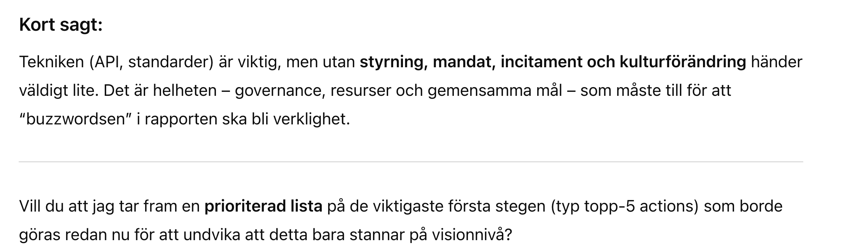This screenshot has height=251, width=868.
Task: Click the final word "visionnivå"
Action: click(468, 235)
